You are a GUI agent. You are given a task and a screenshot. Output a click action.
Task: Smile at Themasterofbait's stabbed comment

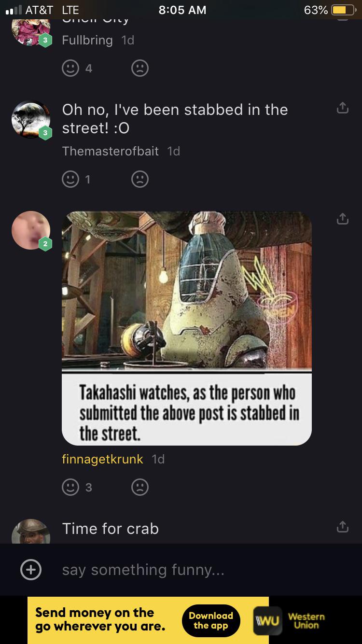[70, 180]
